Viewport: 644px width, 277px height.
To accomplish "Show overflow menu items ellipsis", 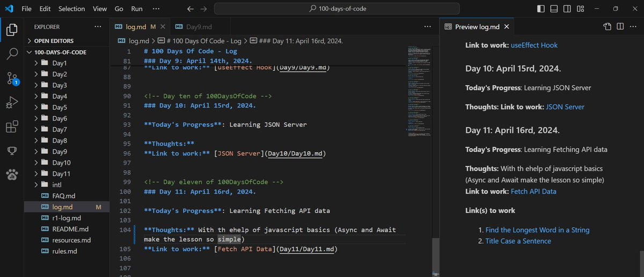I will click(156, 9).
